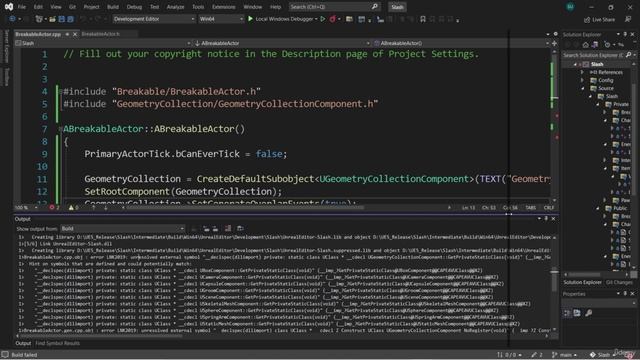The width and height of the screenshot is (640, 360).
Task: Click the Live Share button
Action: click(599, 19)
